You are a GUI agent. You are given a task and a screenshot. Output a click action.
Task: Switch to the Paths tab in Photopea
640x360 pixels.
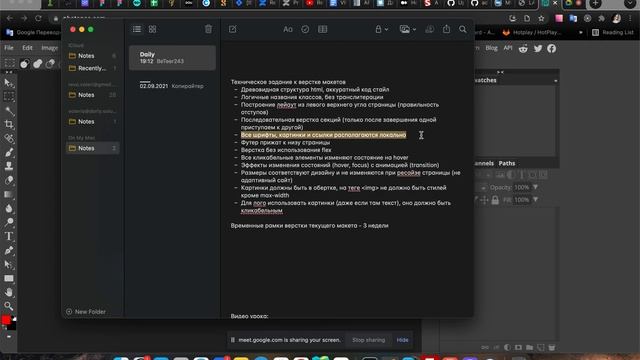[507, 163]
